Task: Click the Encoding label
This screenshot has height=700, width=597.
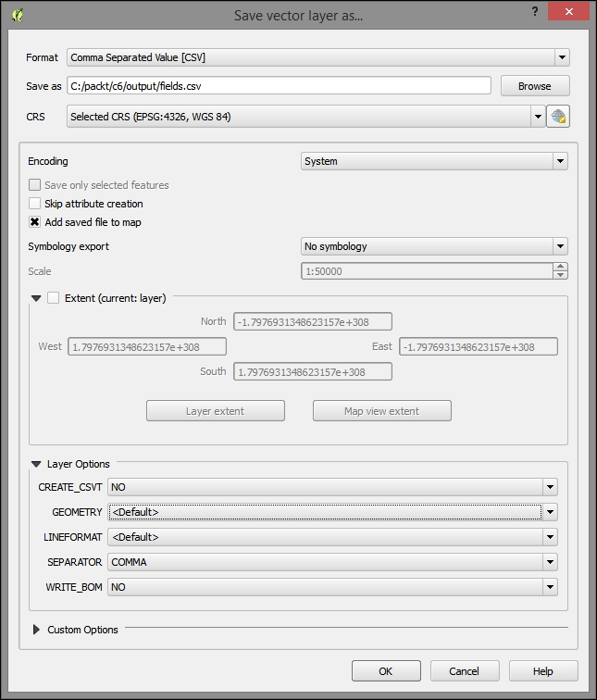Action: pos(48,161)
